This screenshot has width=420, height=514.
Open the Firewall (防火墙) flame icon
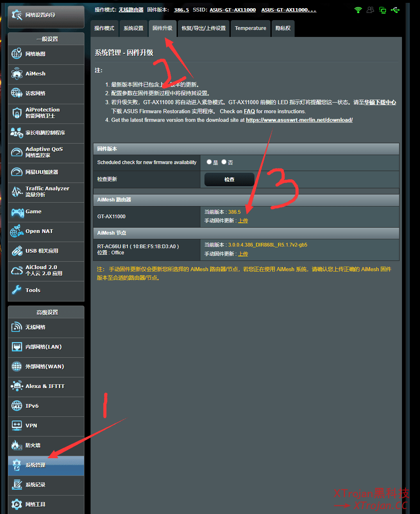[x=17, y=445]
